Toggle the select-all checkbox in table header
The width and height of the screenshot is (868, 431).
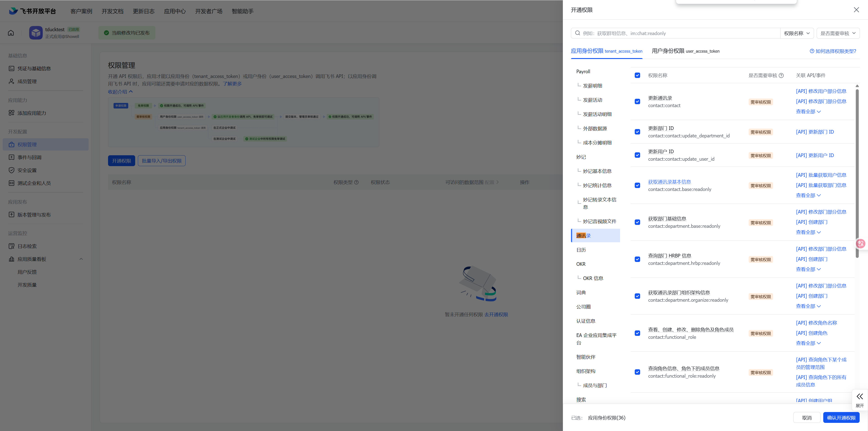(637, 75)
